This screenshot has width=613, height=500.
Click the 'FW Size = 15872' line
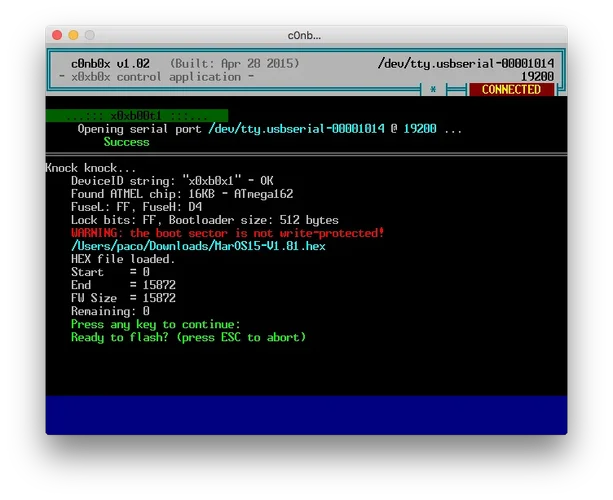(123, 298)
